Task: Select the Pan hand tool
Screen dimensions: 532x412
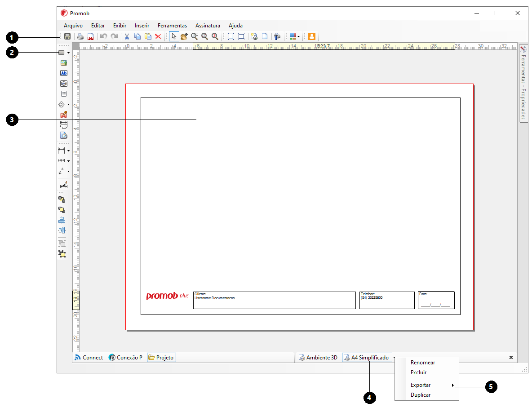Action: (x=184, y=37)
